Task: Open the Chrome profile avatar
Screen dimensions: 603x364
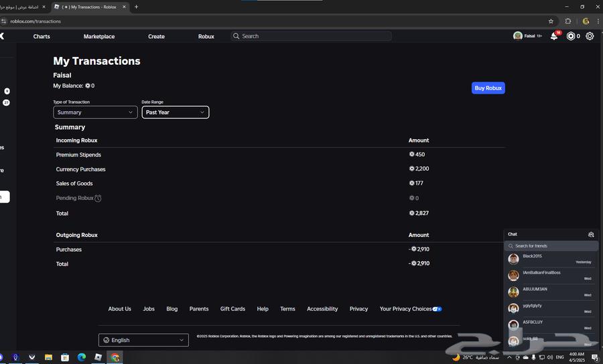Action: (586, 21)
